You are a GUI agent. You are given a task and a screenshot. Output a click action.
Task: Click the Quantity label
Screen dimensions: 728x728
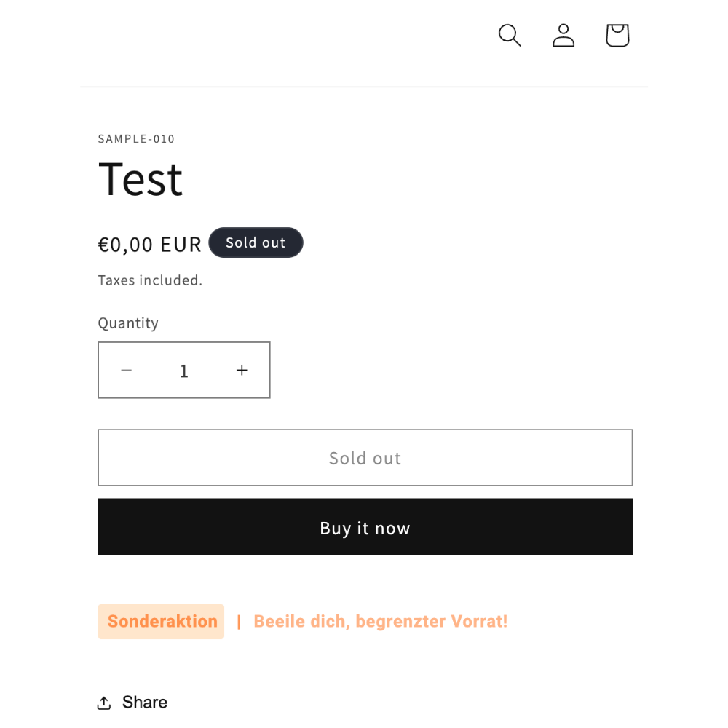click(128, 323)
